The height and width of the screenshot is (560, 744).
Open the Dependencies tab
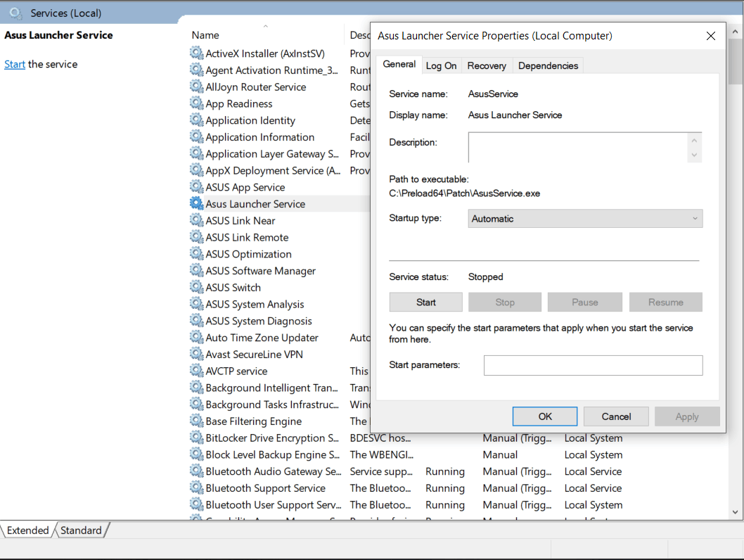click(548, 66)
